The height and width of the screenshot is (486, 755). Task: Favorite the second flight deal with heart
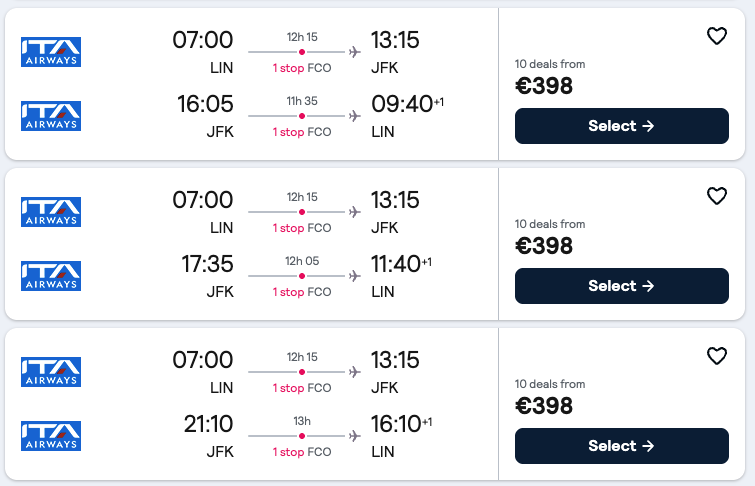[716, 196]
